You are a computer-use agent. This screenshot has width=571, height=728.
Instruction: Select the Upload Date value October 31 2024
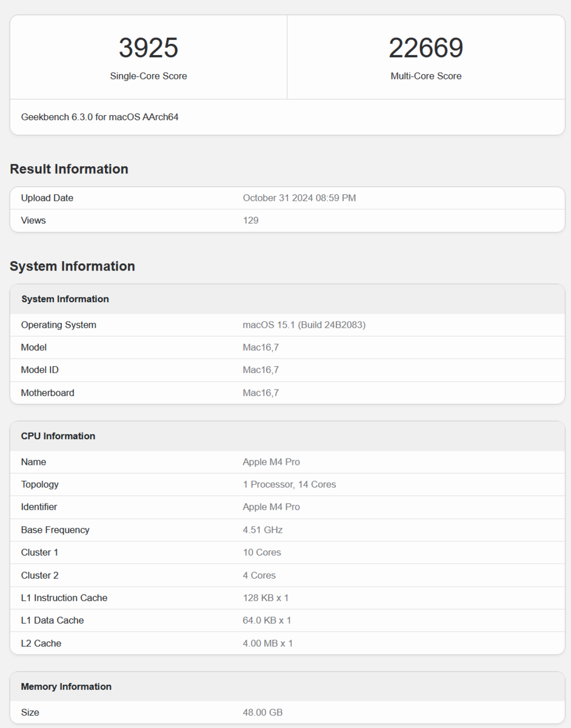coord(299,198)
